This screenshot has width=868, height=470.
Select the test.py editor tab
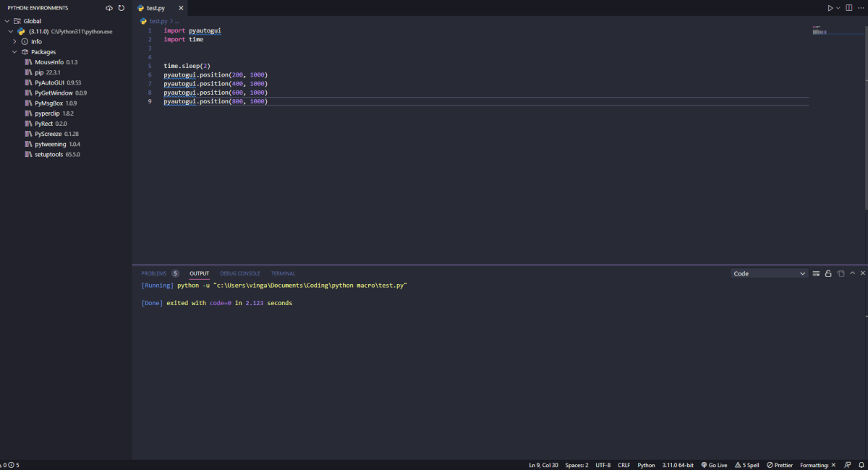[160, 8]
